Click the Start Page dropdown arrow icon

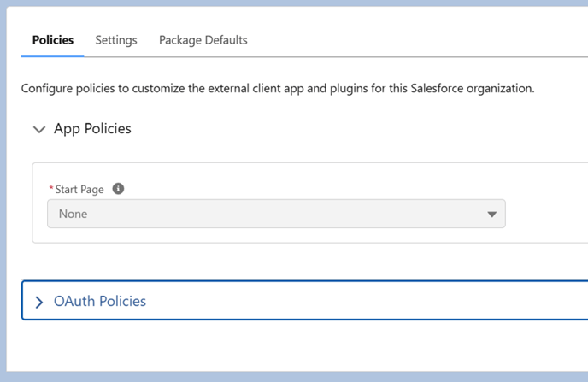(x=491, y=215)
